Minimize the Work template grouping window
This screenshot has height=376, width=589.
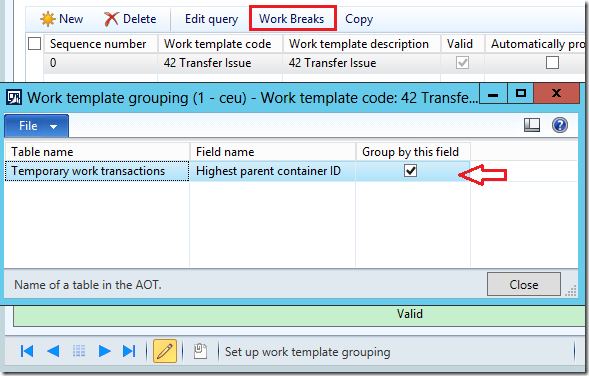pos(493,94)
